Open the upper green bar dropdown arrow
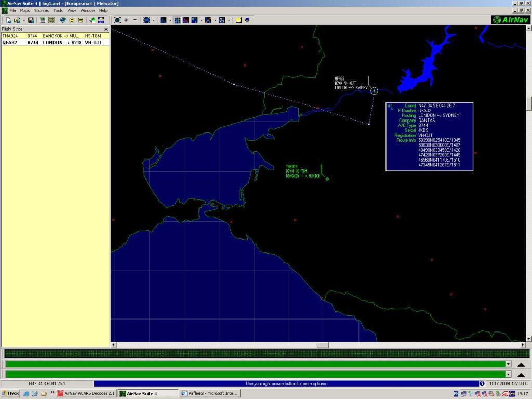The width and height of the screenshot is (532, 399). 508,364
